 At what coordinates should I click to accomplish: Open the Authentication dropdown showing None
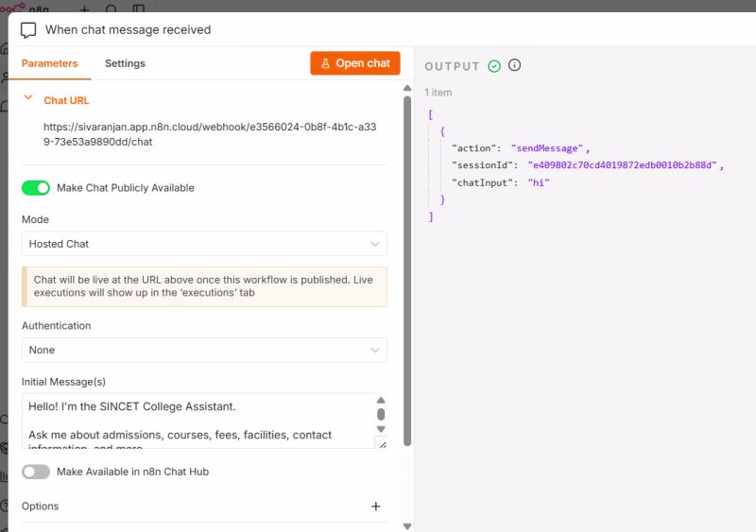(x=204, y=350)
